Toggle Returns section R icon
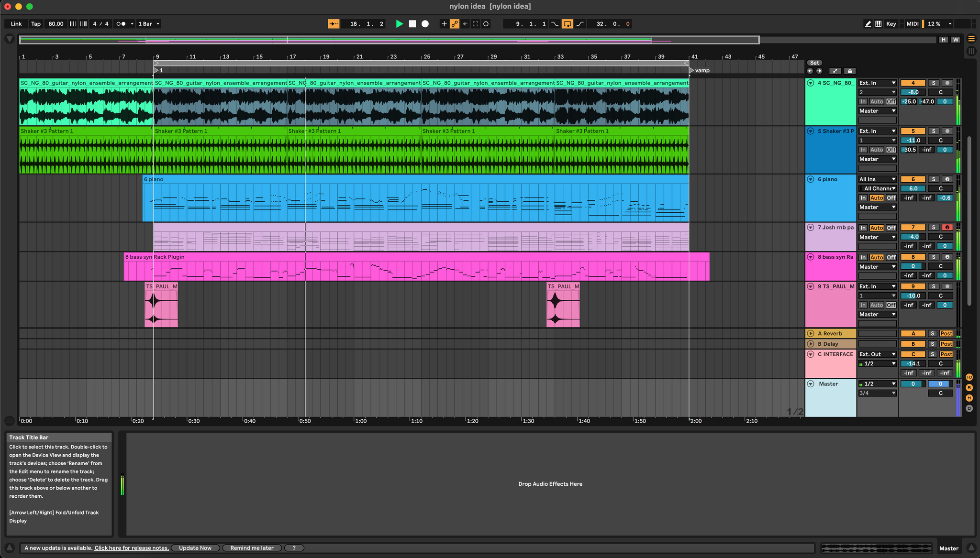 (969, 388)
